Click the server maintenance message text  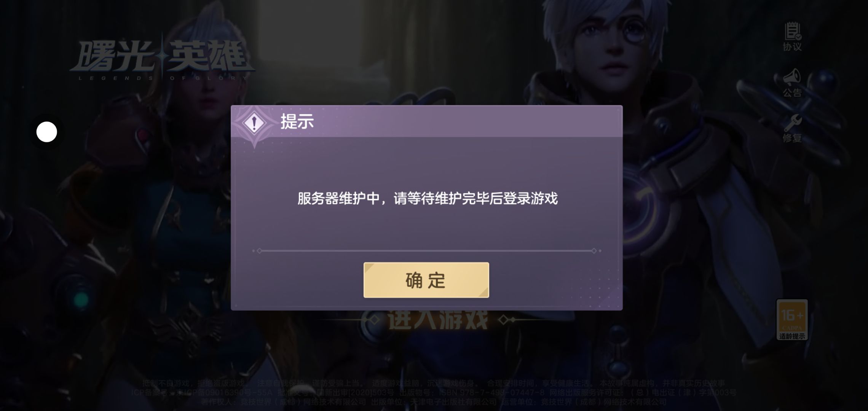pyautogui.click(x=428, y=198)
